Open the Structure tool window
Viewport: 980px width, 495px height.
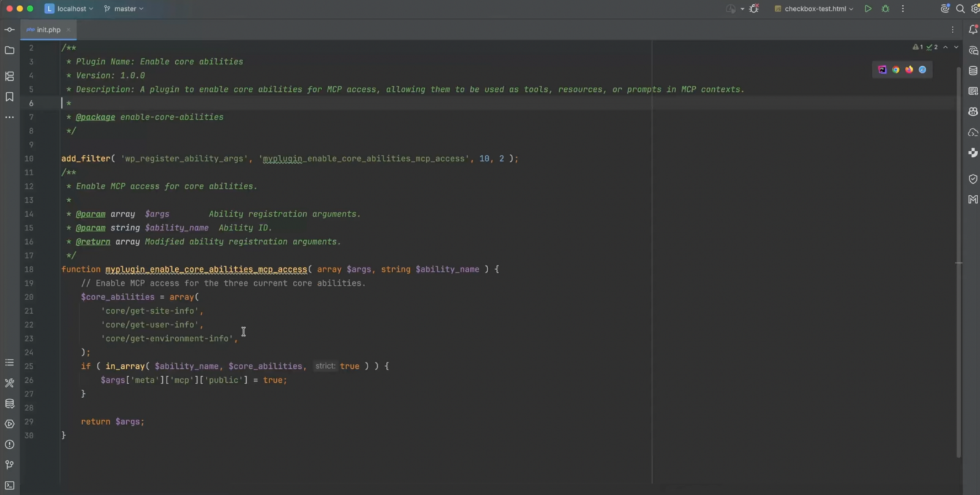(x=9, y=76)
